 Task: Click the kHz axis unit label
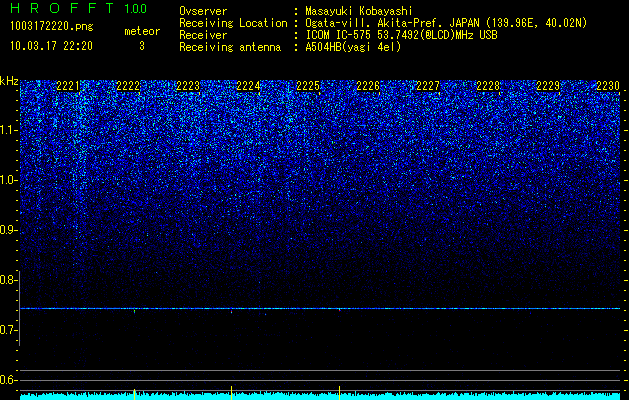pyautogui.click(x=9, y=81)
